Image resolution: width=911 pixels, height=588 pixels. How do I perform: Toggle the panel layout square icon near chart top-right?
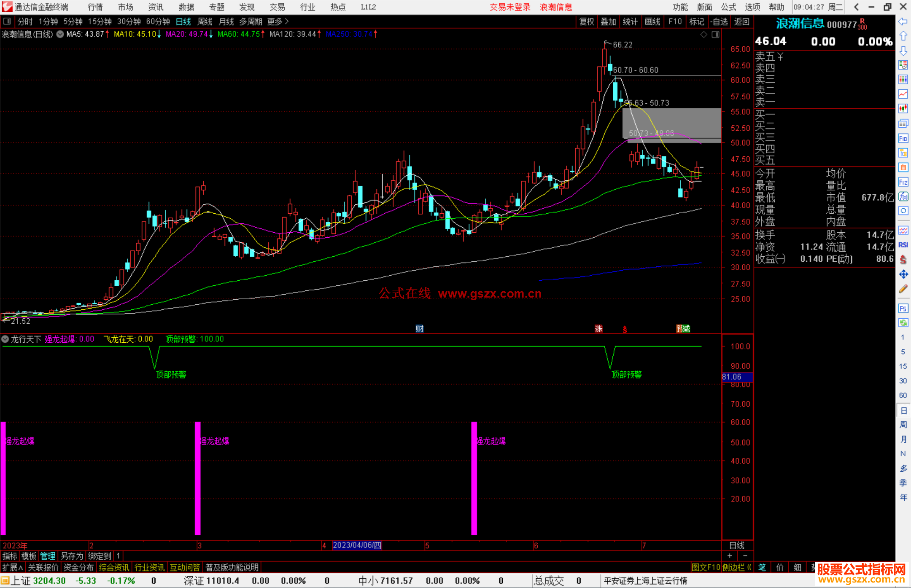(715, 35)
